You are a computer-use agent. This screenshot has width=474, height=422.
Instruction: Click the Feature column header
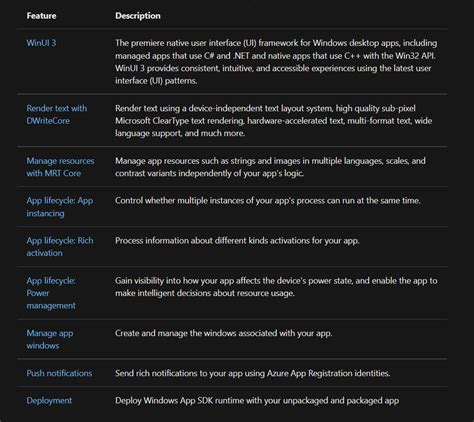click(41, 16)
